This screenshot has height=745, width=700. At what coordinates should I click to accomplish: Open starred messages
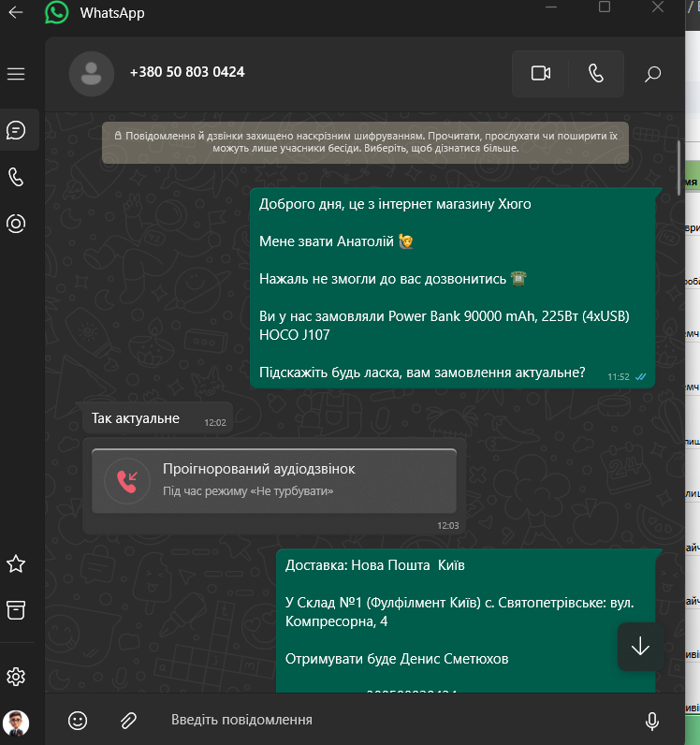(x=16, y=564)
